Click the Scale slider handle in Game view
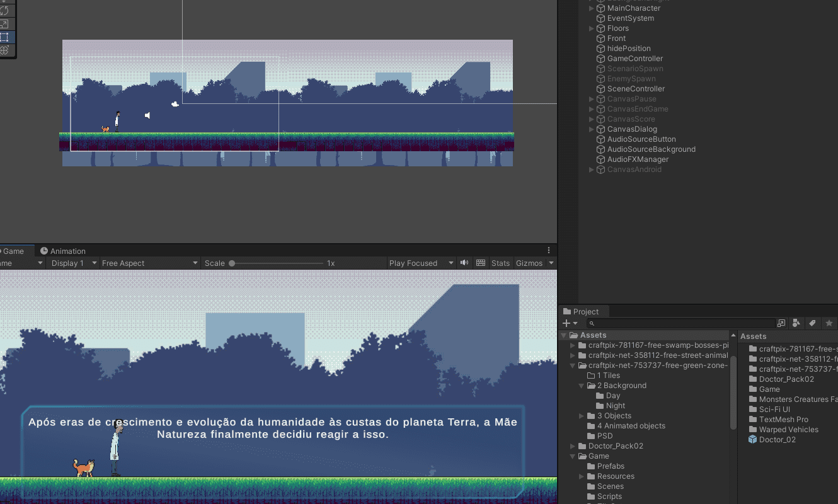 232,263
